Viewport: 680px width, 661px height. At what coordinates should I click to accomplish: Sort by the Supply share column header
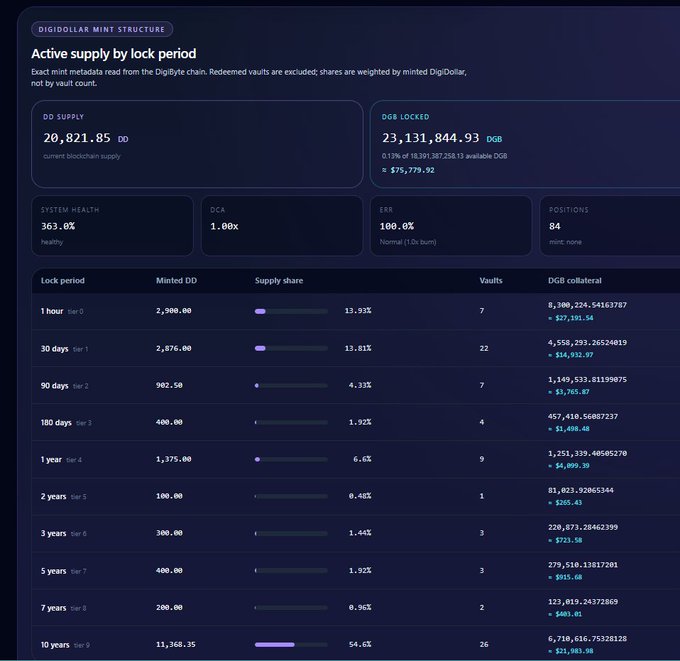tap(279, 281)
